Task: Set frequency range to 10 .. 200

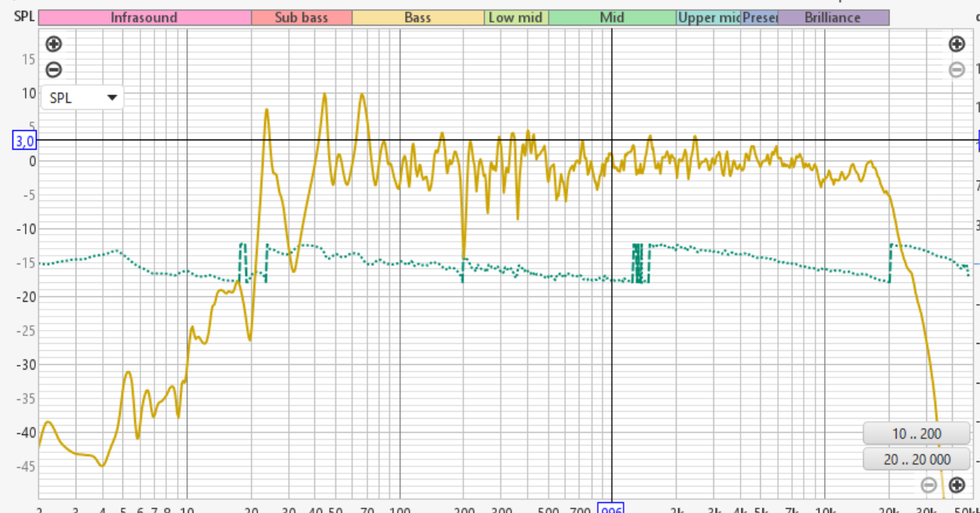Action: click(917, 433)
